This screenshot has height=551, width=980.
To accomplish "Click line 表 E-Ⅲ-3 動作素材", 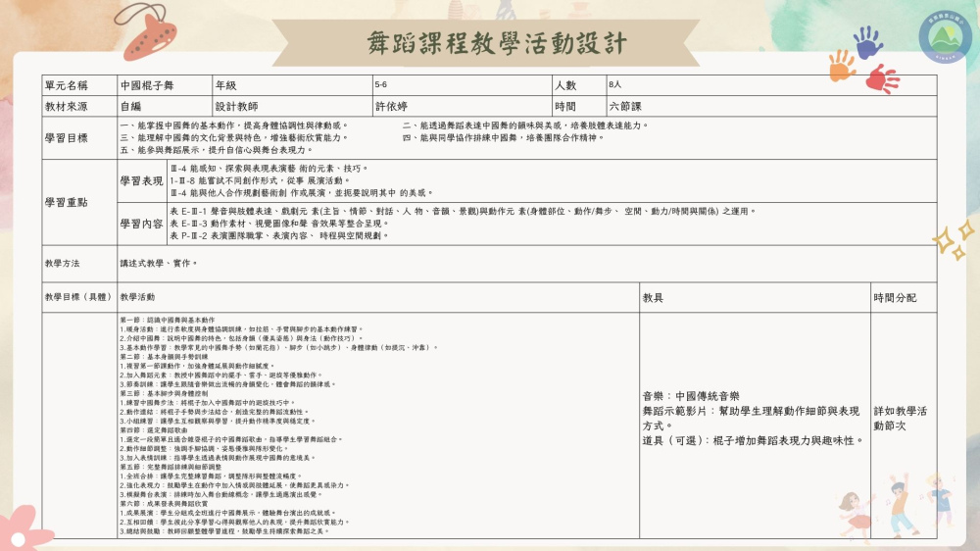I will 280,224.
